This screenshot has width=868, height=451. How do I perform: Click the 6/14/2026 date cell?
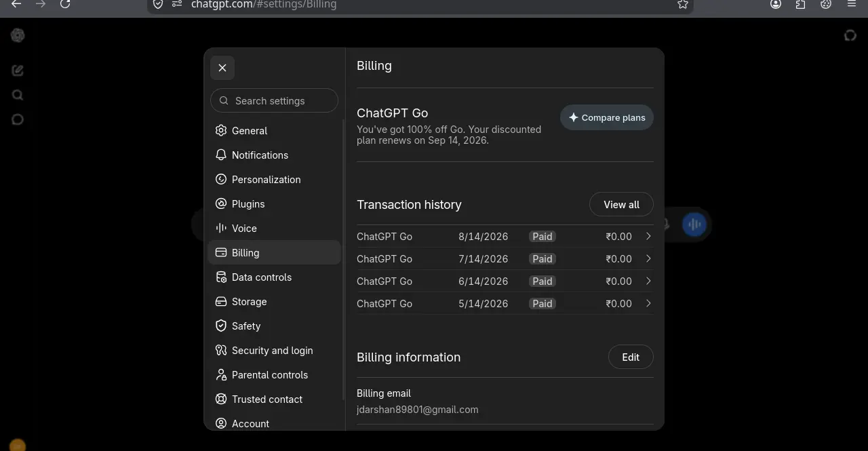coord(483,281)
